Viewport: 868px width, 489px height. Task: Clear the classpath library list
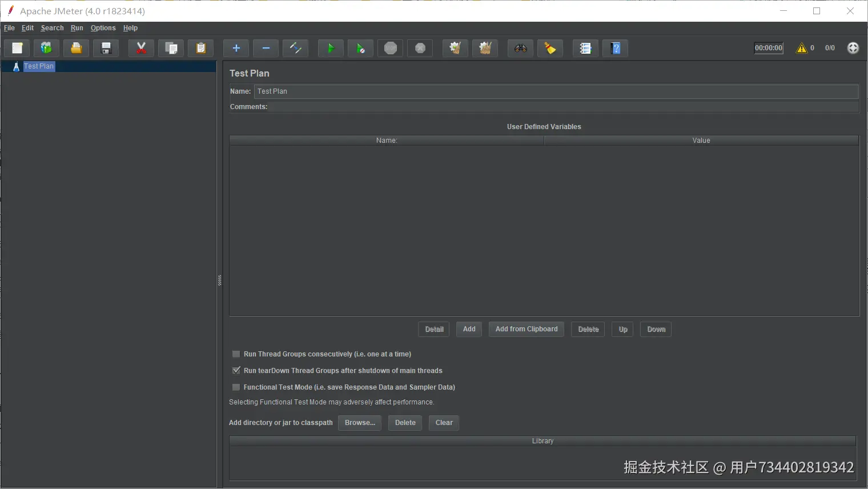point(444,423)
